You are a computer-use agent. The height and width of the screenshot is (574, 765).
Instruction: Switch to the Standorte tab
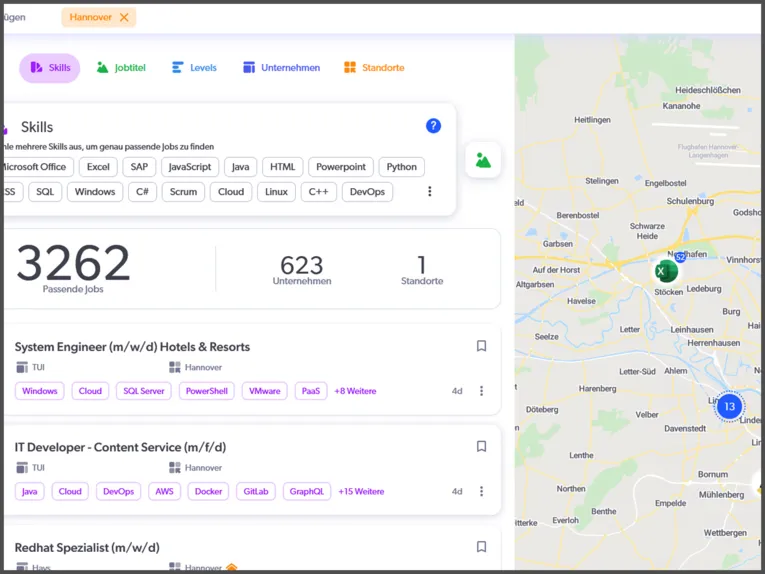[x=374, y=68]
